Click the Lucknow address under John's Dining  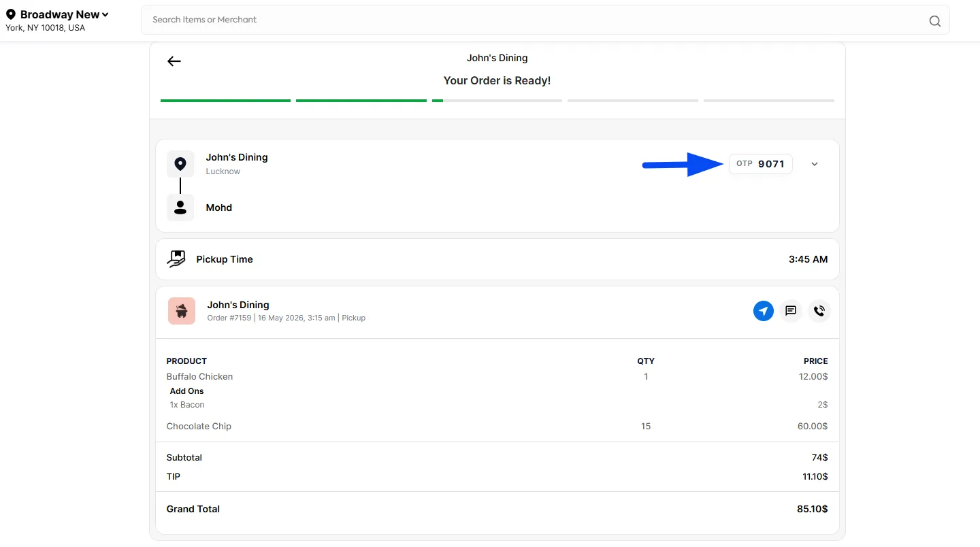pyautogui.click(x=223, y=171)
